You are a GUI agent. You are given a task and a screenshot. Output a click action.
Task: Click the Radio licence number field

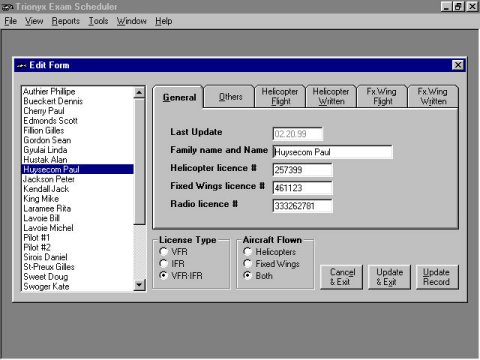[x=302, y=206]
